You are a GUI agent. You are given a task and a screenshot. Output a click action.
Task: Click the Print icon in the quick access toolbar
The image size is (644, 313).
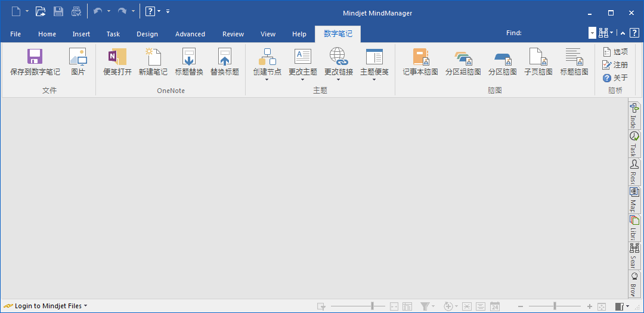(76, 11)
